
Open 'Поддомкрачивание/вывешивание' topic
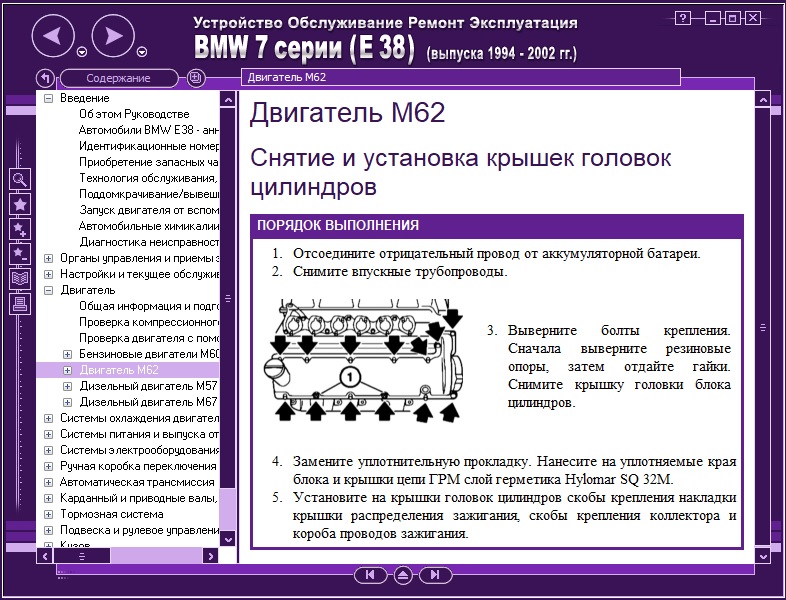[149, 194]
